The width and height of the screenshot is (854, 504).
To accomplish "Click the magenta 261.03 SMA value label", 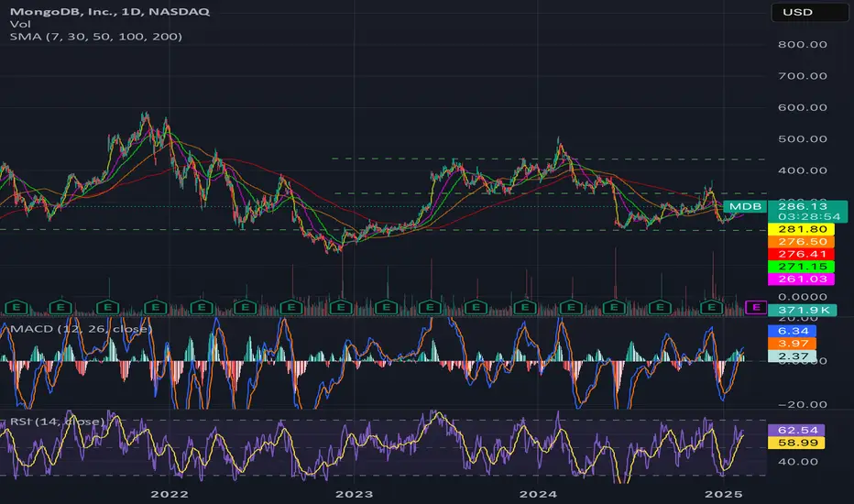I will coord(801,279).
